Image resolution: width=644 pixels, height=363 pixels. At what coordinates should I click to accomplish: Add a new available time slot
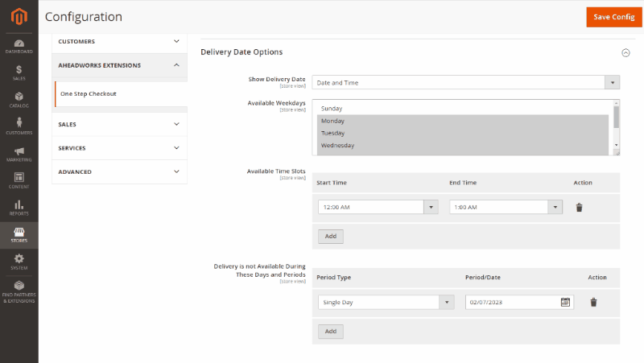(x=331, y=236)
